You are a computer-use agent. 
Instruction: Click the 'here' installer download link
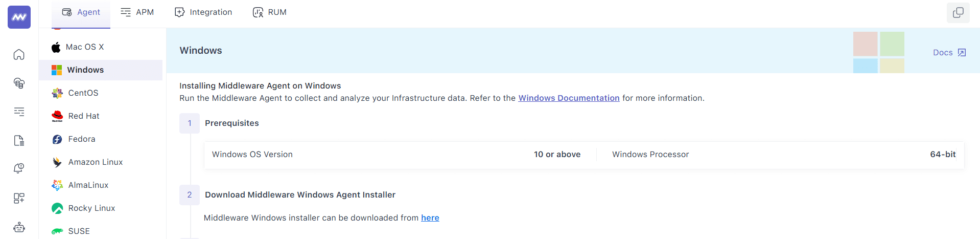430,218
